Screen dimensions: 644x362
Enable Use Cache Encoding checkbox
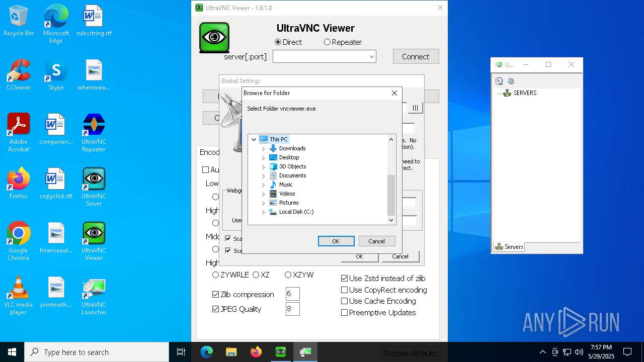(345, 301)
